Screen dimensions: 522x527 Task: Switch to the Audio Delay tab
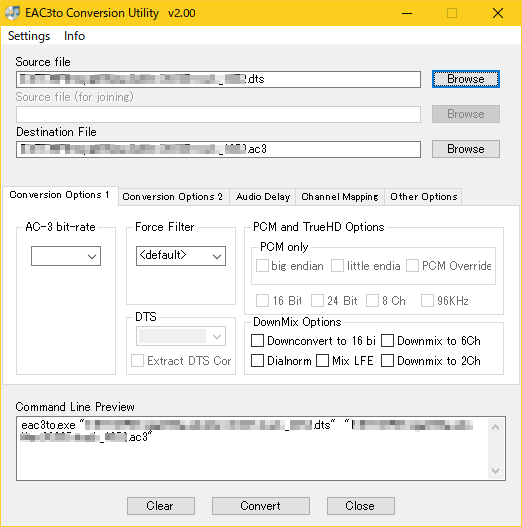pos(263,197)
